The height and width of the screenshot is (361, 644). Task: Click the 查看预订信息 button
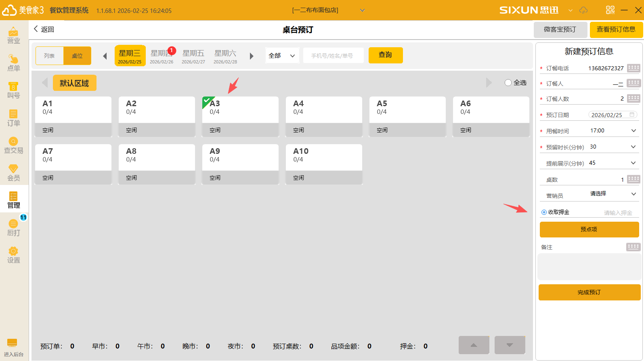616,29
